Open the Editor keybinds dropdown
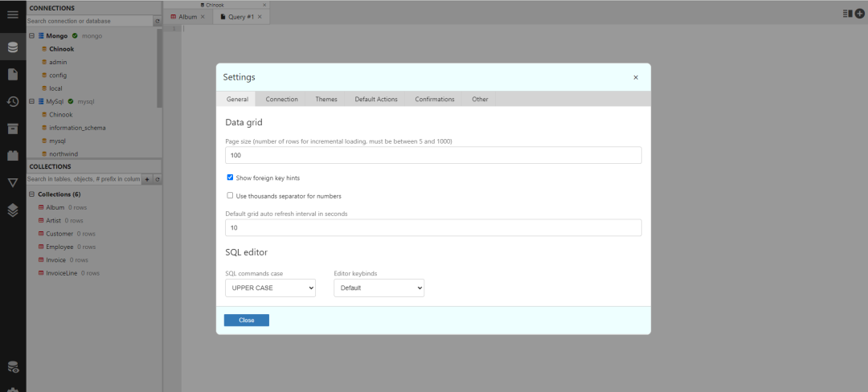 pyautogui.click(x=379, y=288)
